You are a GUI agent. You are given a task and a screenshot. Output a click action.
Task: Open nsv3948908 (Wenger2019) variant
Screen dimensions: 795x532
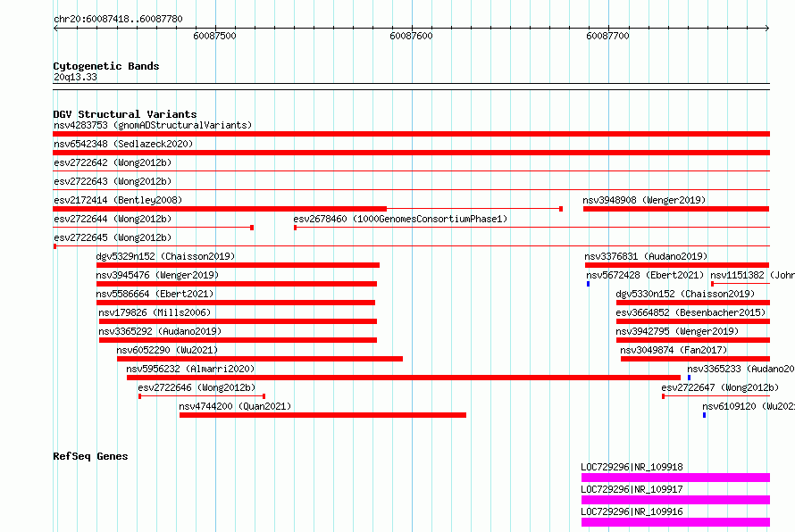[644, 200]
